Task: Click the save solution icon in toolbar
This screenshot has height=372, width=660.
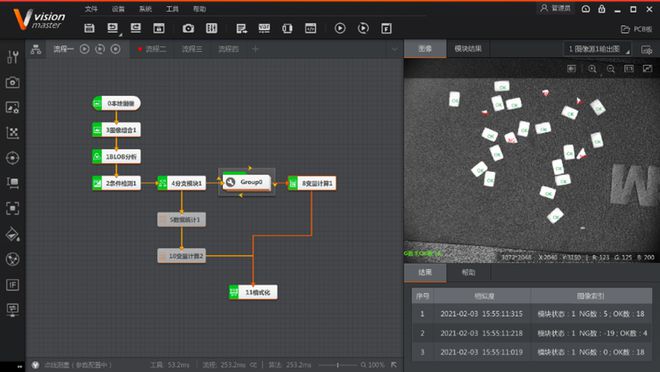Action: tap(89, 28)
